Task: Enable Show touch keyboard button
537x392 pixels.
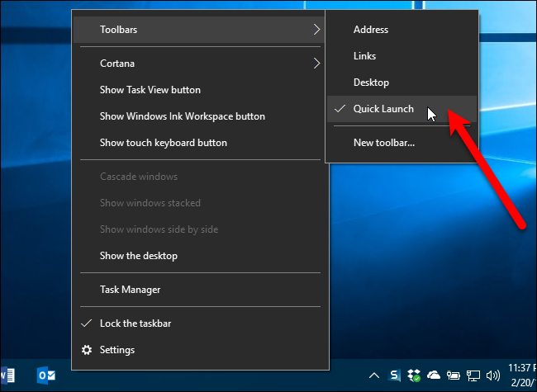Action: (163, 143)
